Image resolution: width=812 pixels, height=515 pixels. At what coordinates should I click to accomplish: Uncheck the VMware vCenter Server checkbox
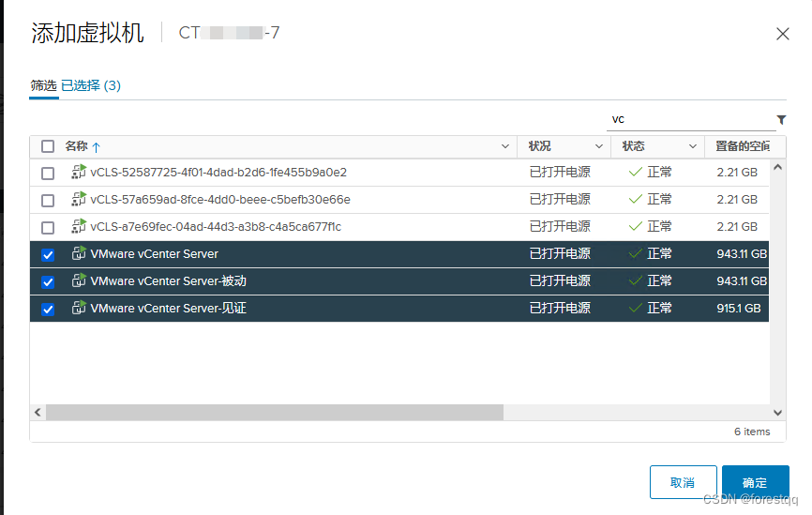click(48, 255)
